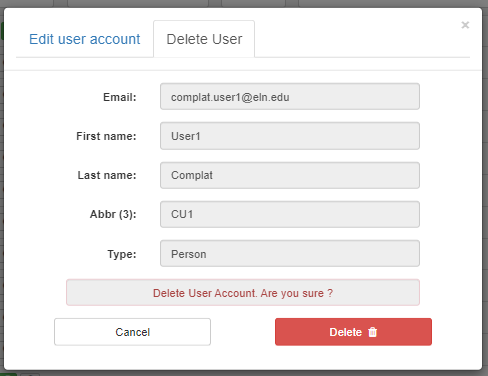Viewport: 488px width, 376px height.
Task: Close the dialog with the X icon
Action: 465,25
